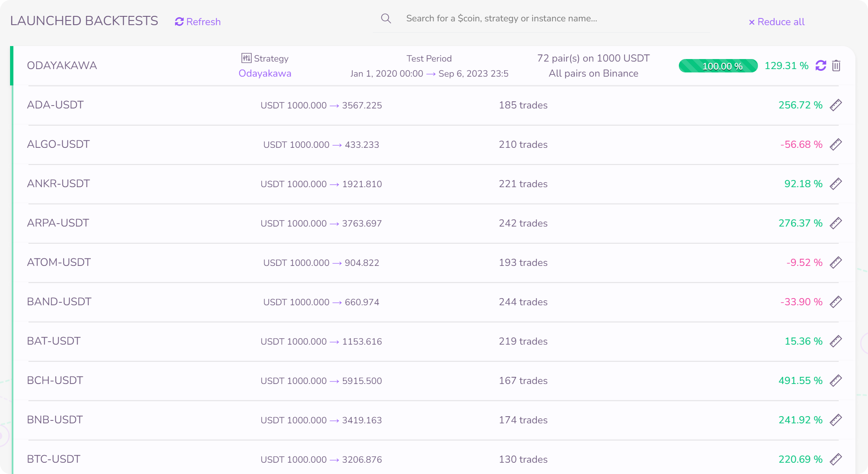Select the BAND-USDT pair name
The image size is (868, 474).
tap(59, 302)
